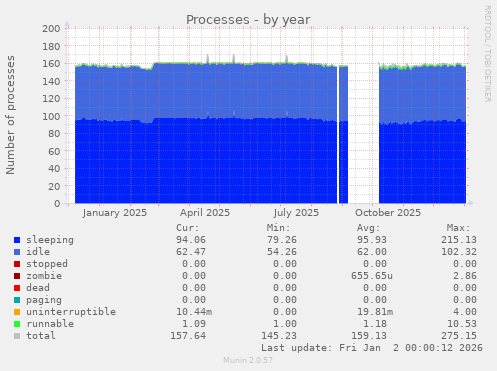Click idle average value 62.00
The image size is (497, 371).
click(372, 252)
